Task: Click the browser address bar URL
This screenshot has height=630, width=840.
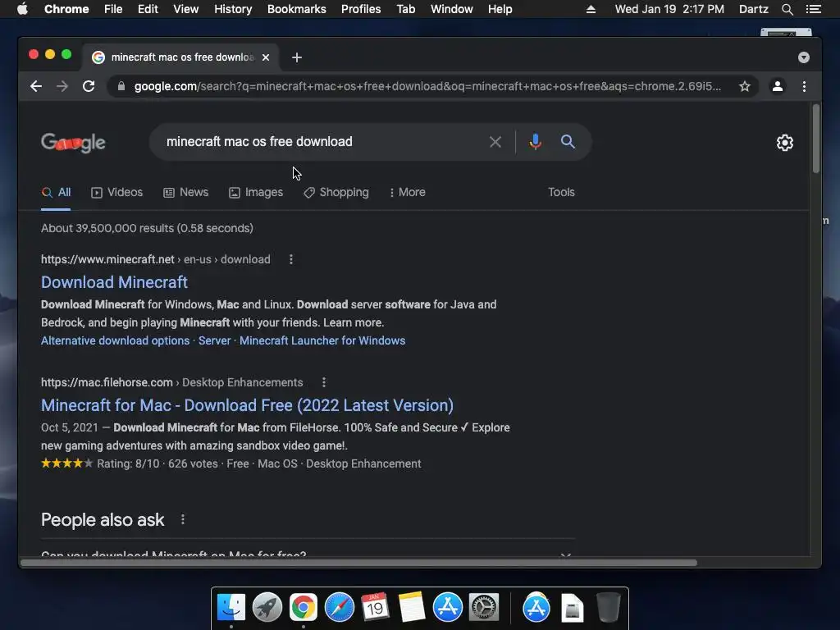Action: coord(427,86)
